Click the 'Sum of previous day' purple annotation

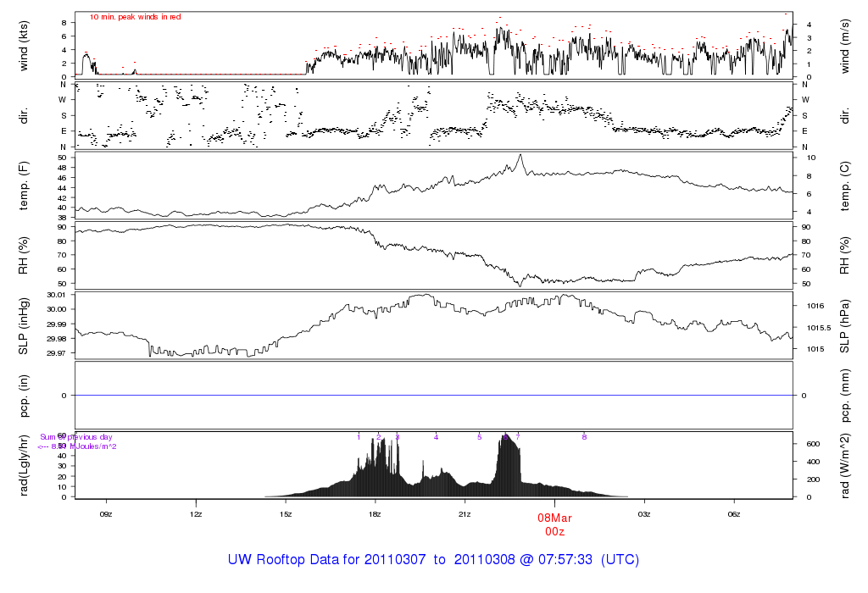76,437
